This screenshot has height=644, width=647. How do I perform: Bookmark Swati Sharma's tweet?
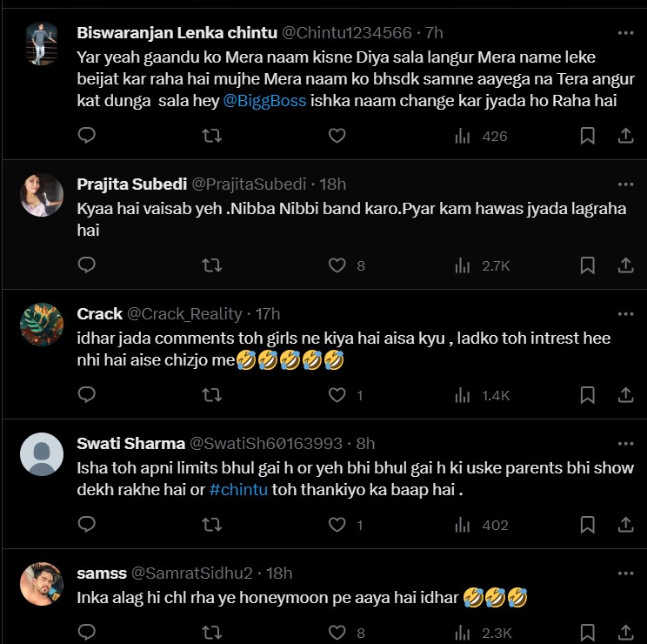[x=587, y=525]
